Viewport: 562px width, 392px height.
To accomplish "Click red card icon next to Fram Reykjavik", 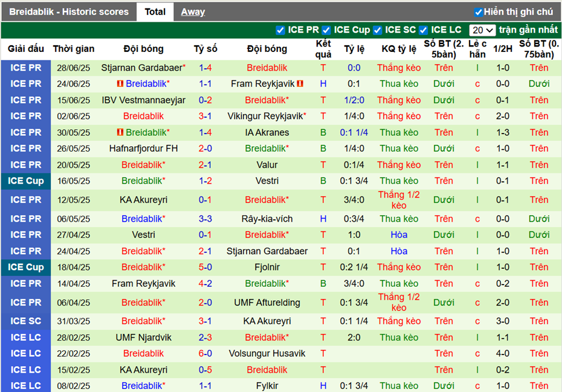I will pyautogui.click(x=300, y=84).
